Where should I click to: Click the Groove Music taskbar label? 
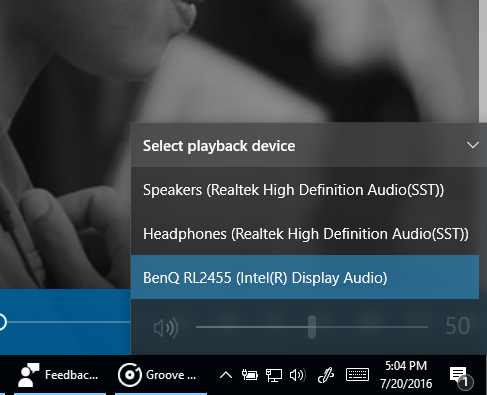click(171, 375)
